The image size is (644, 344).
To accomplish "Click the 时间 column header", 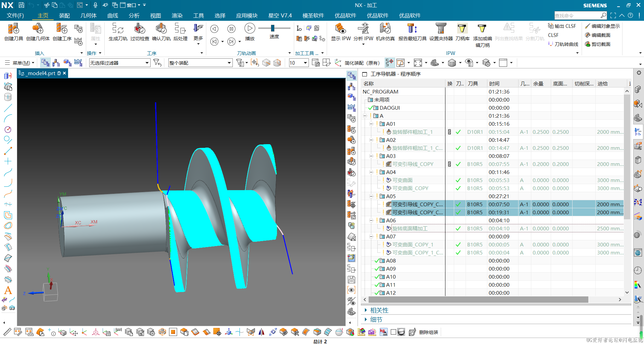I will pos(502,84).
